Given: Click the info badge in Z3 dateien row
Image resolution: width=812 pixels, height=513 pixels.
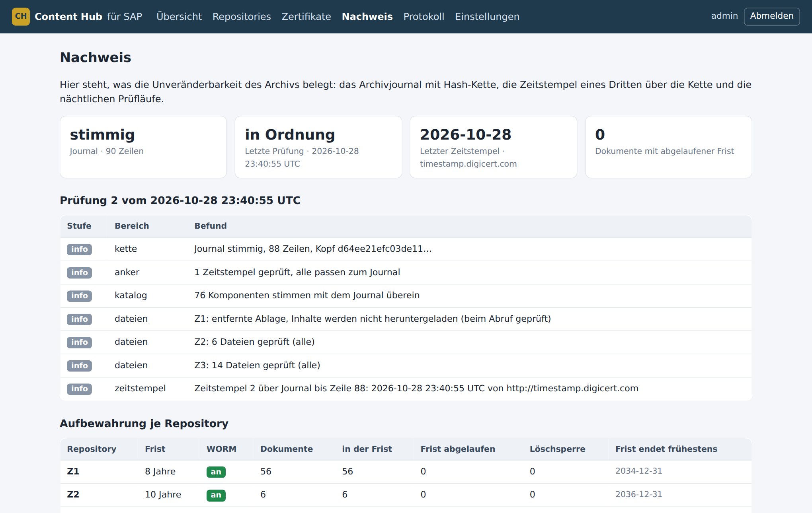Looking at the screenshot, I should (x=79, y=365).
